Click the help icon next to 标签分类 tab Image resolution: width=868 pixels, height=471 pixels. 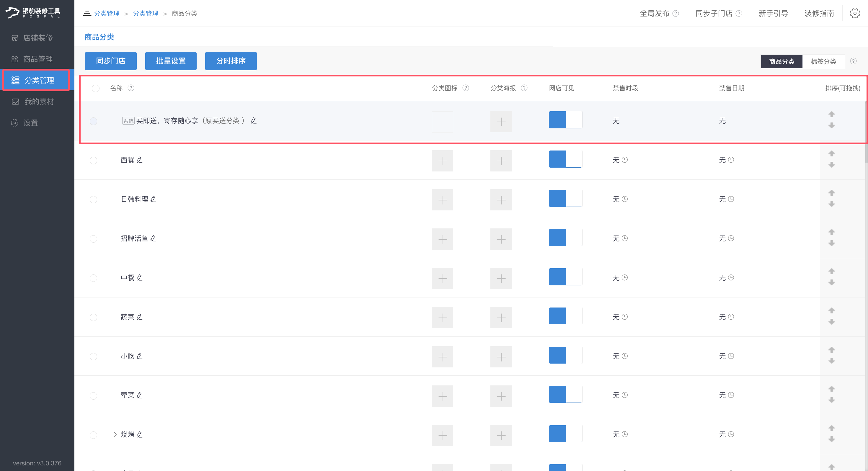(853, 61)
